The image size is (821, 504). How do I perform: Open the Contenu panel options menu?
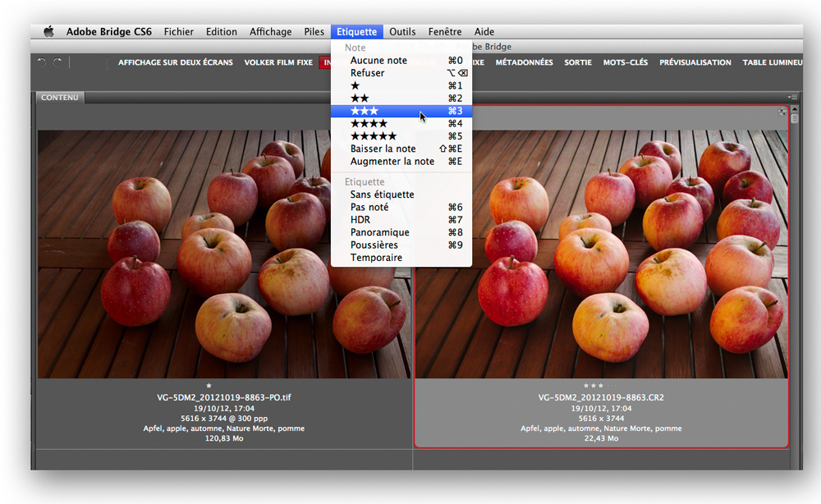point(792,98)
